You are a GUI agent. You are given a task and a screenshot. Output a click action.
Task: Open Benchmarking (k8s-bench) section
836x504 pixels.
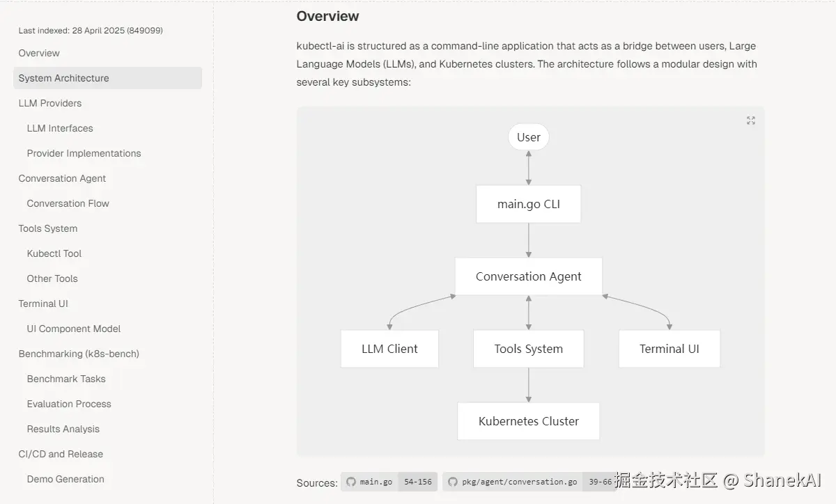pos(79,354)
